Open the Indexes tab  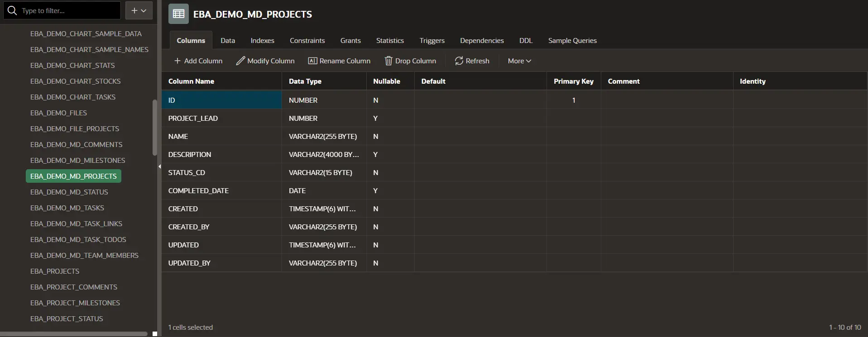click(x=263, y=40)
